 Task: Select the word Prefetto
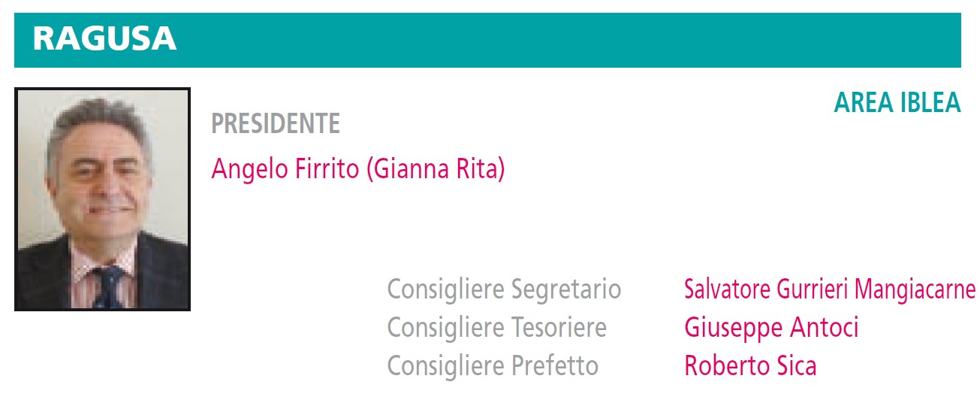[x=555, y=366]
